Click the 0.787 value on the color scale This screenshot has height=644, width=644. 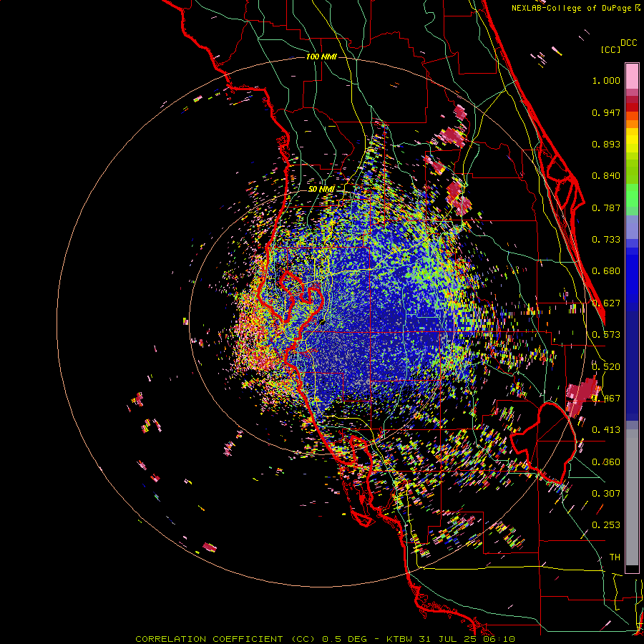point(606,208)
